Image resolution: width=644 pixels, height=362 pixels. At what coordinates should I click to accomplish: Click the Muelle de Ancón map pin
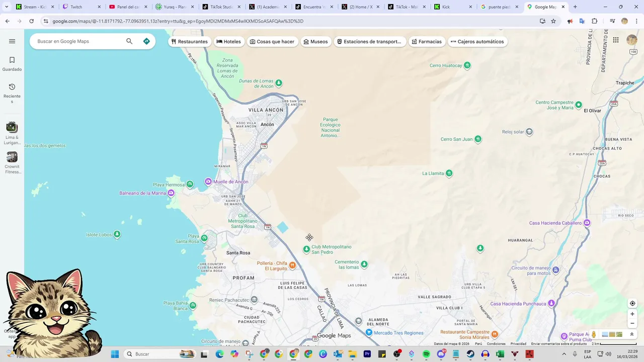[208, 182]
